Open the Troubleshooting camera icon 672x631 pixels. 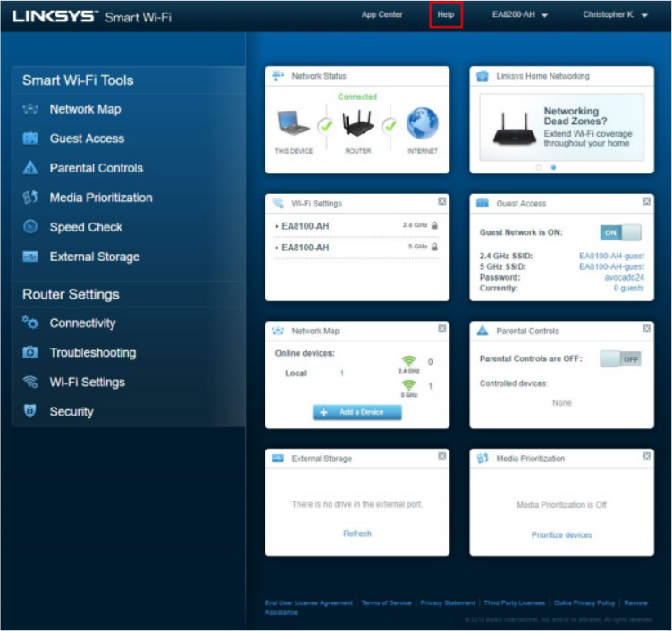point(30,352)
